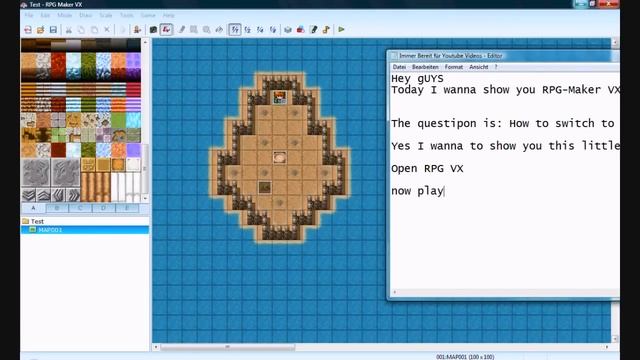This screenshot has height=360, width=640.
Task: Click the Open Project toolbar icon
Action: pos(40,29)
